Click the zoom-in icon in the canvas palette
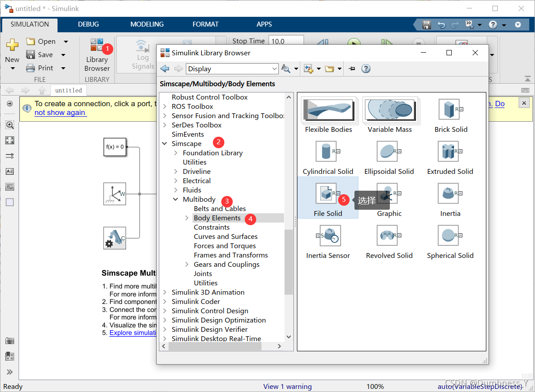535x392 pixels. pos(10,125)
